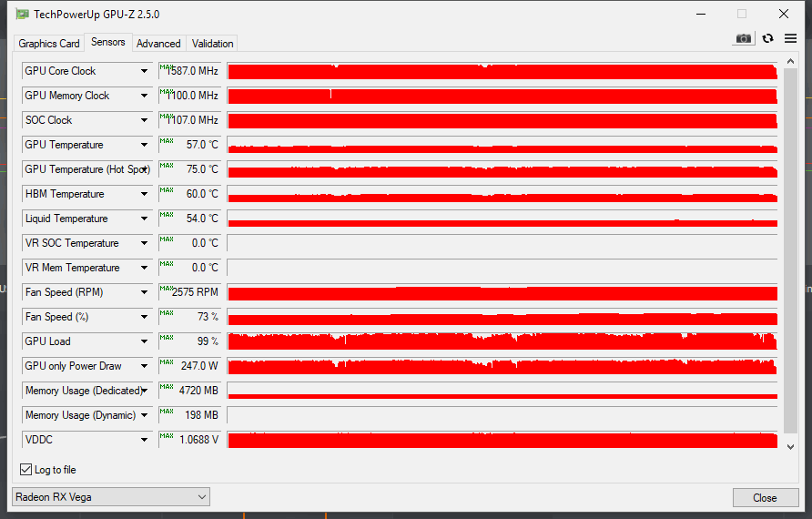Click the refresh sensors icon
The image size is (812, 519).
pyautogui.click(x=768, y=38)
